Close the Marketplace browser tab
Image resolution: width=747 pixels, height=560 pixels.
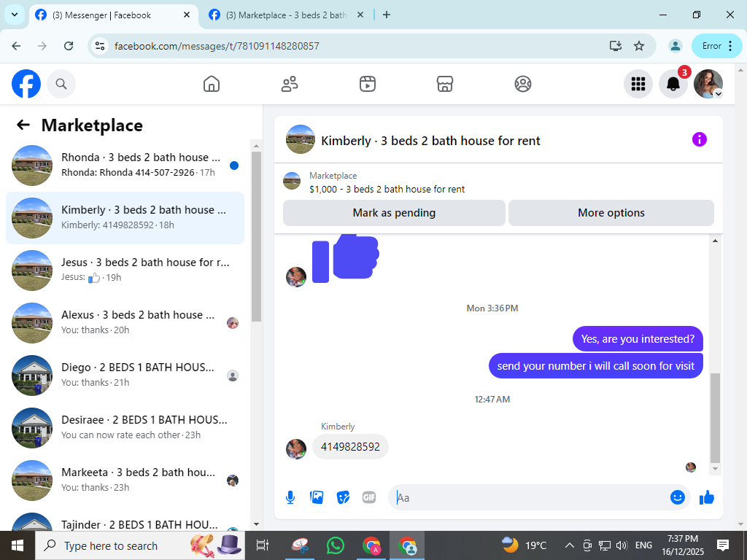360,15
